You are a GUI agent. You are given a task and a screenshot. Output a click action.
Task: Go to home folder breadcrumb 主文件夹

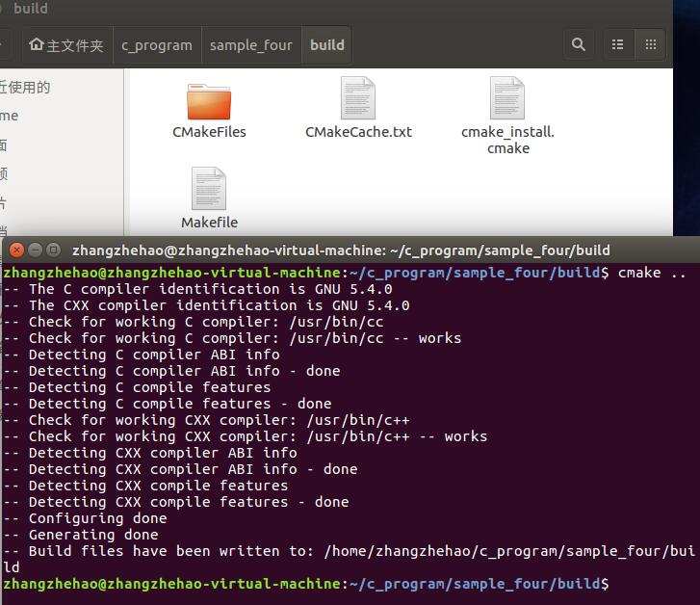66,45
